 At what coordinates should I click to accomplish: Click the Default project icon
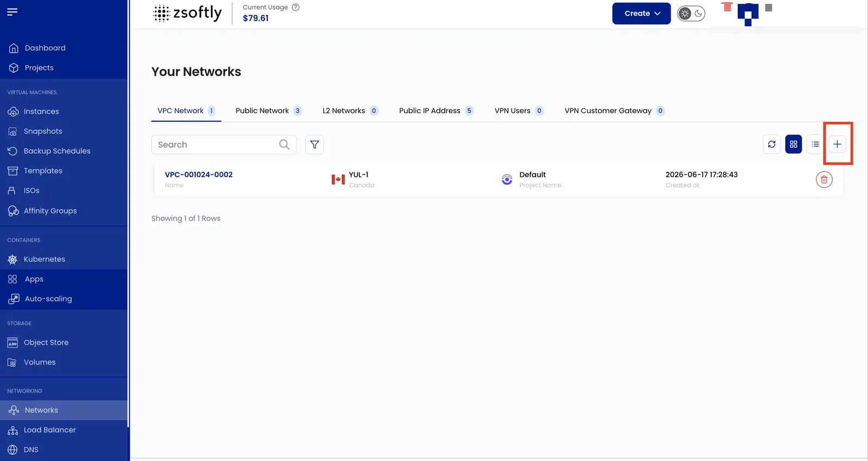pyautogui.click(x=507, y=179)
